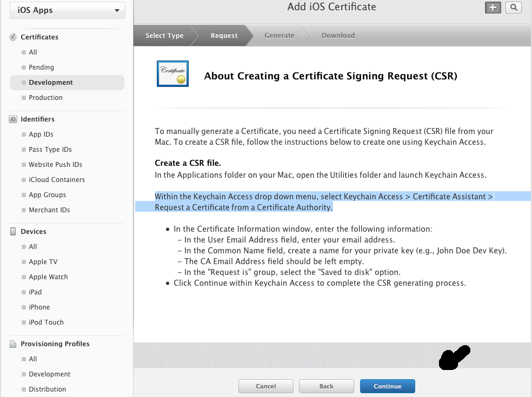
Task: Select the Download step tab
Action: (x=338, y=35)
